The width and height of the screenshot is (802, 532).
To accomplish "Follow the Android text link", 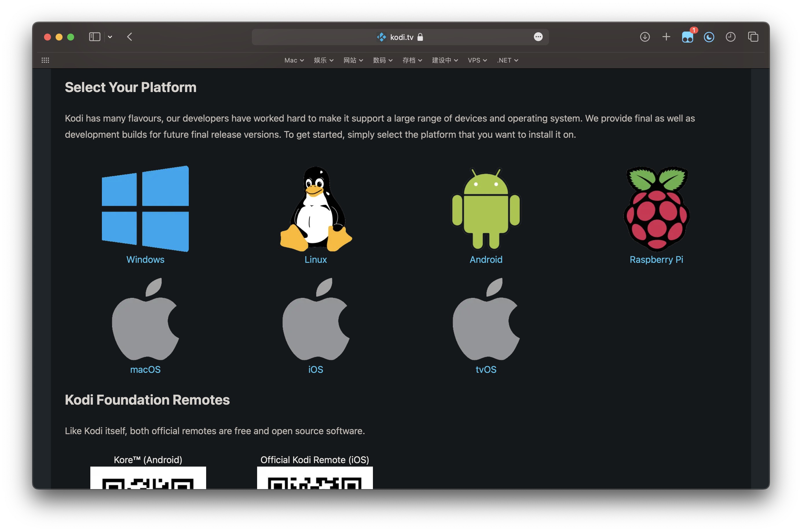I will (x=486, y=260).
